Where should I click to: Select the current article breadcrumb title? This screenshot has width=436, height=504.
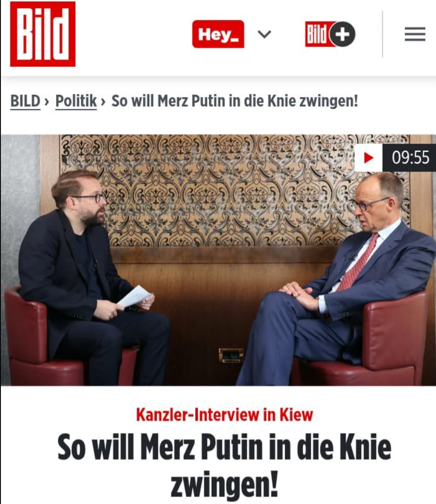(235, 101)
